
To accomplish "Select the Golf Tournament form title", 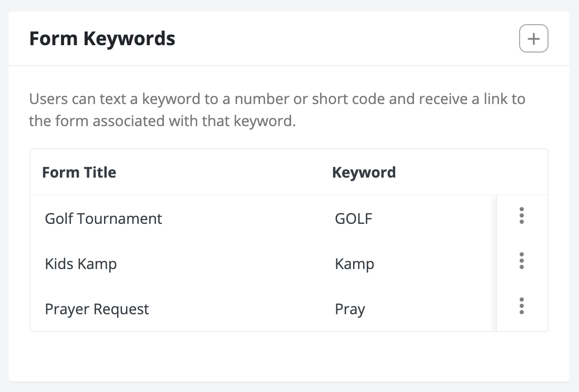I will 104,219.
